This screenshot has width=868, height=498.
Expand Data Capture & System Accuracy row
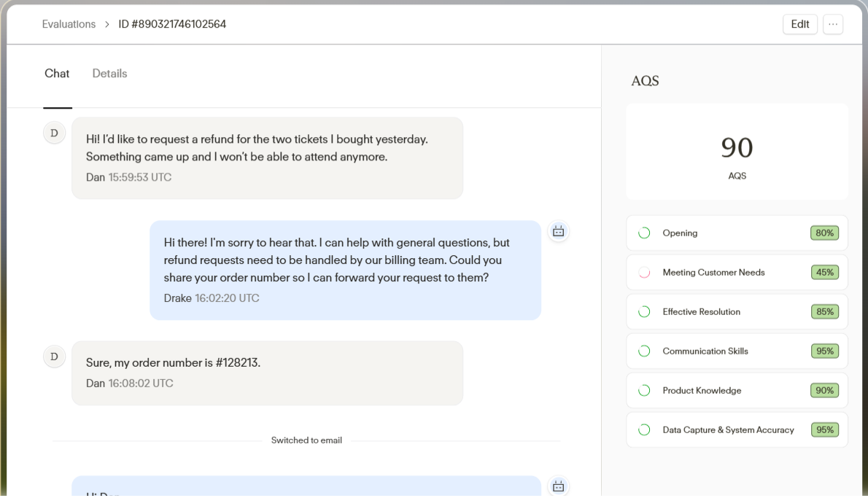737,429
